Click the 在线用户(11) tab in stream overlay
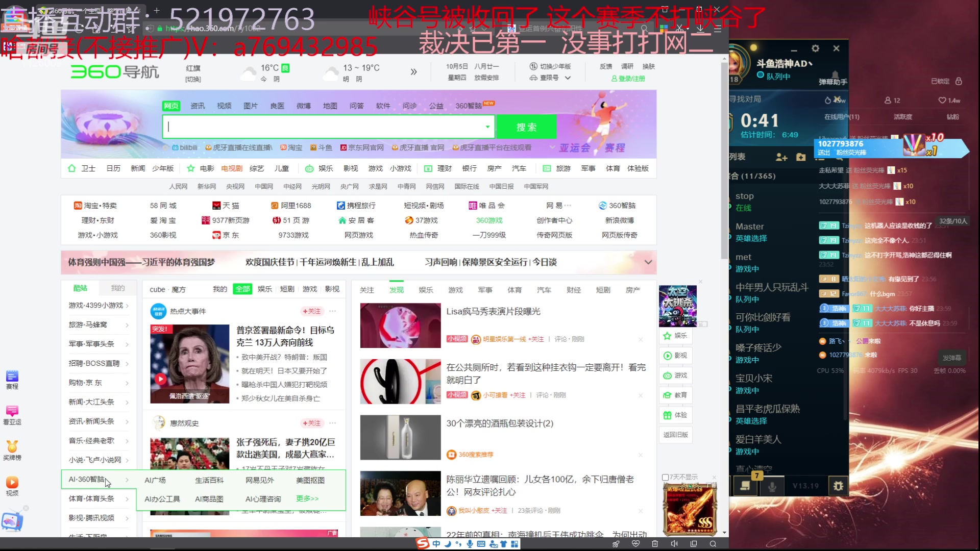The height and width of the screenshot is (551, 980). (841, 117)
